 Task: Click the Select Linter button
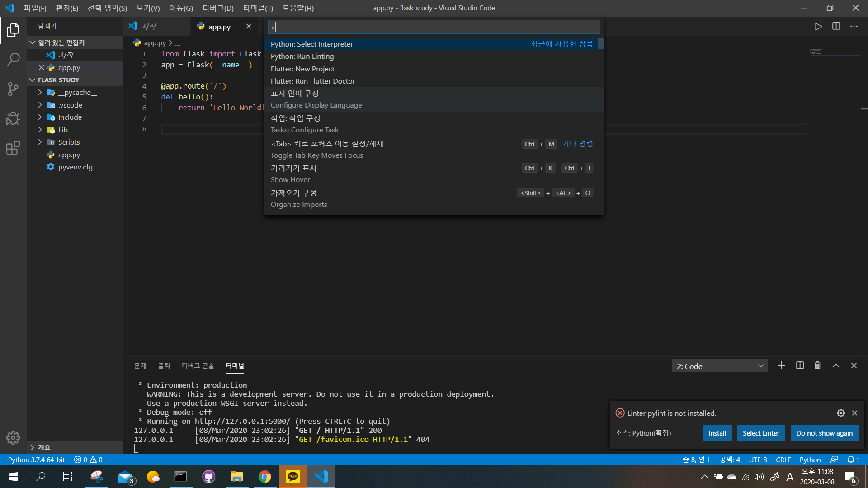[x=761, y=433]
